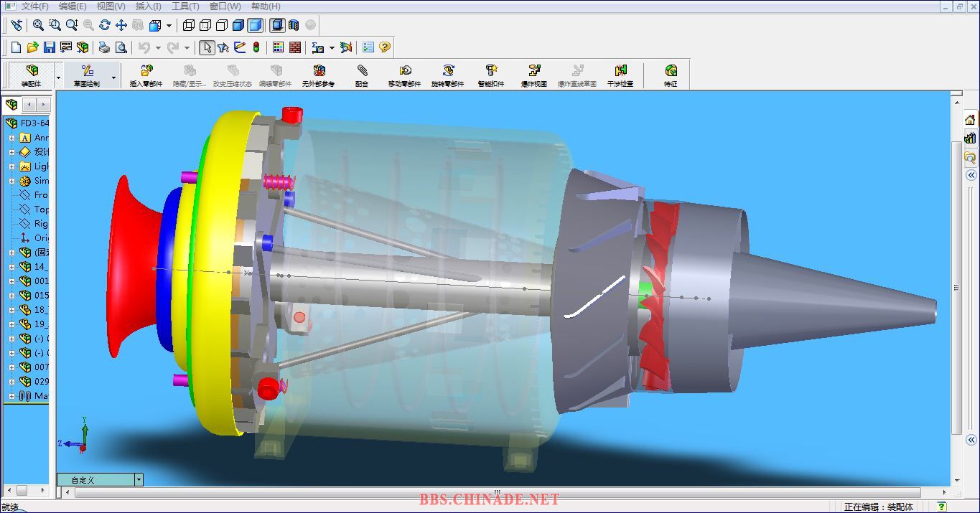Toggle the wireframe display style

point(189,25)
